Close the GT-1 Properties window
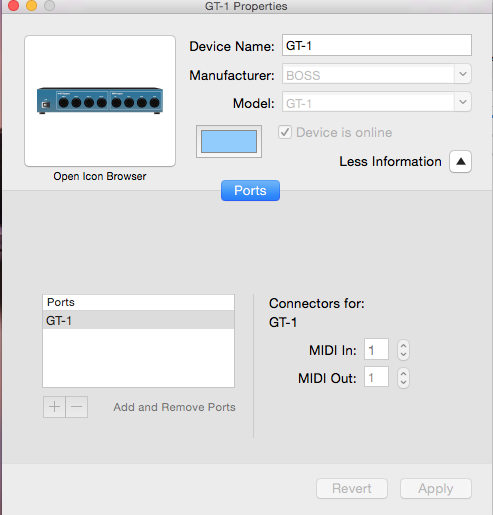The image size is (493, 515). [13, 5]
